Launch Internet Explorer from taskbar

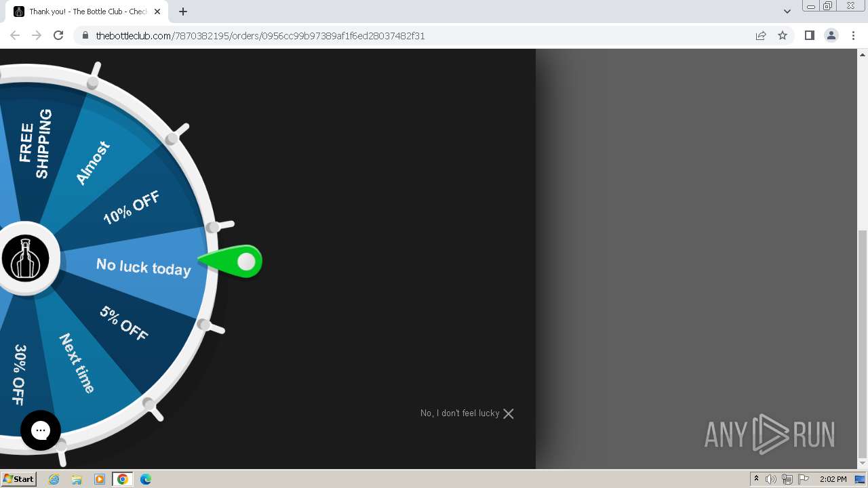click(54, 479)
